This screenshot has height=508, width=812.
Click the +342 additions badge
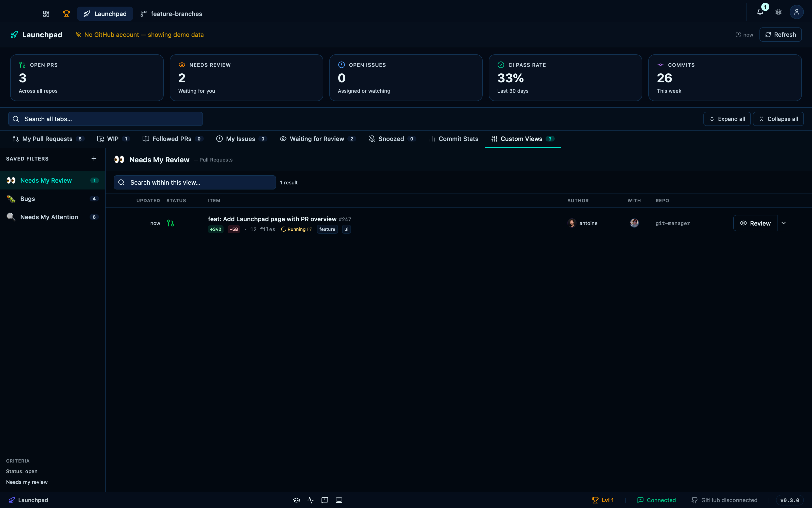(x=215, y=229)
